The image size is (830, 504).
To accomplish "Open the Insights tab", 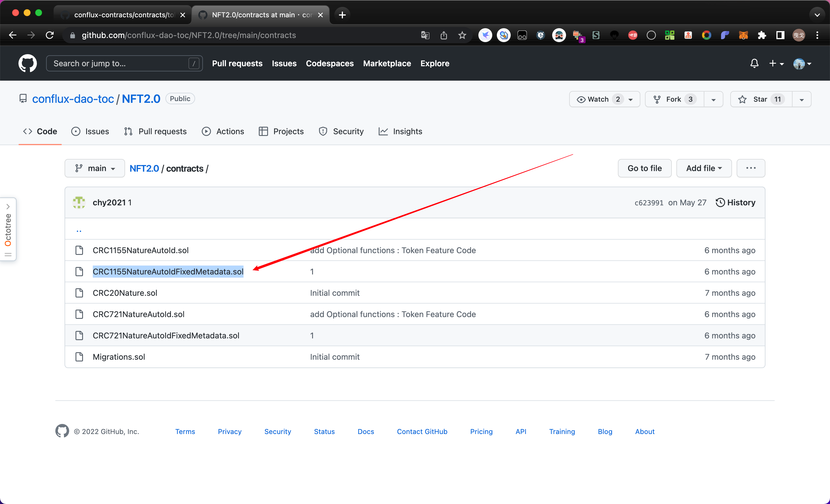I will (400, 131).
